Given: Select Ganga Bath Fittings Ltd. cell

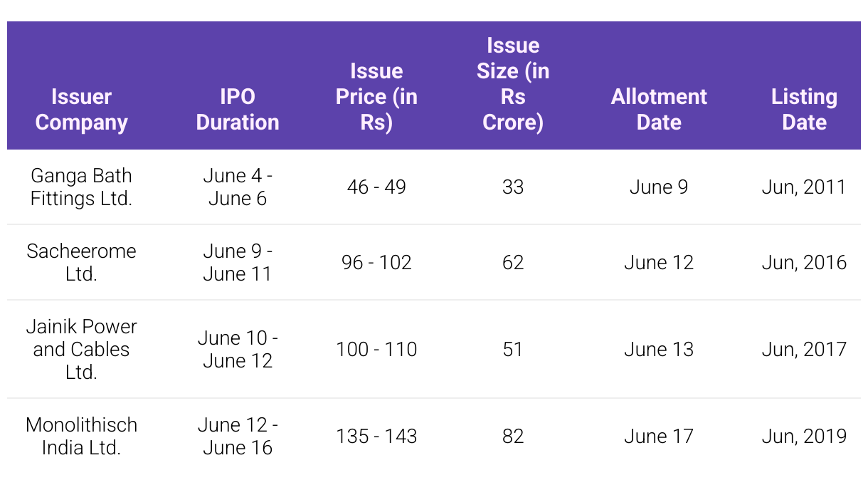Looking at the screenshot, I should (x=81, y=187).
